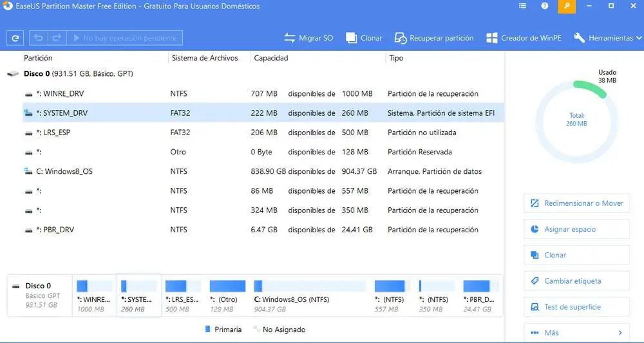Select Windows8_OS 904.37 GB map block
This screenshot has width=644, height=343.
point(310,296)
